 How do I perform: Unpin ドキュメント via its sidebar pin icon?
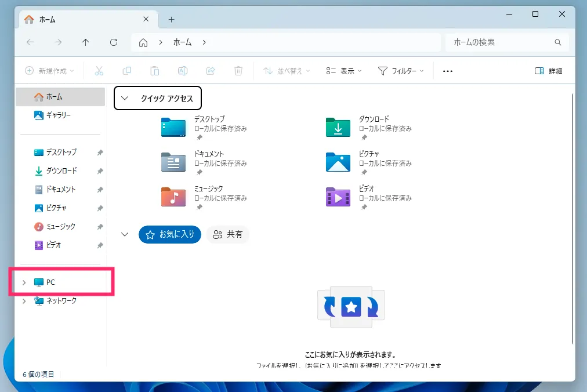[100, 190]
